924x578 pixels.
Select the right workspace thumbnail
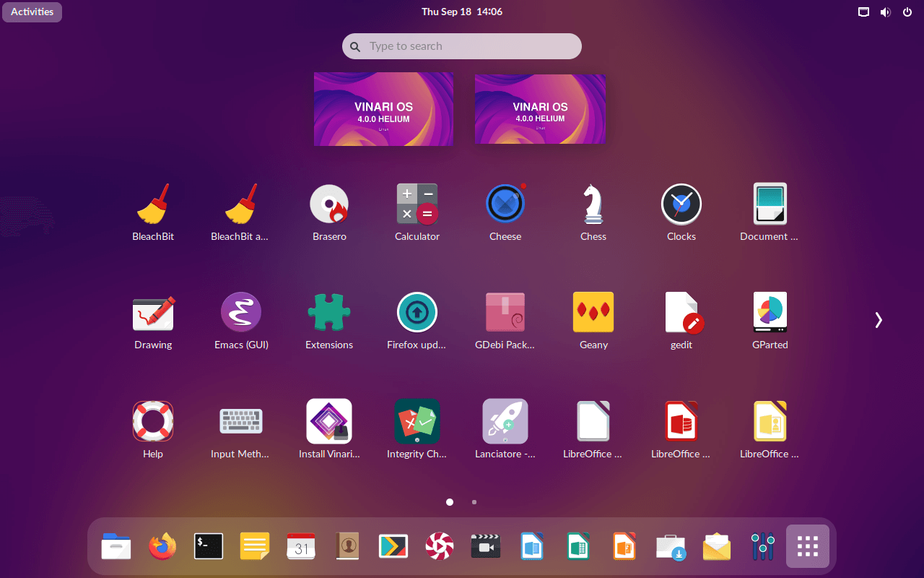coord(541,109)
